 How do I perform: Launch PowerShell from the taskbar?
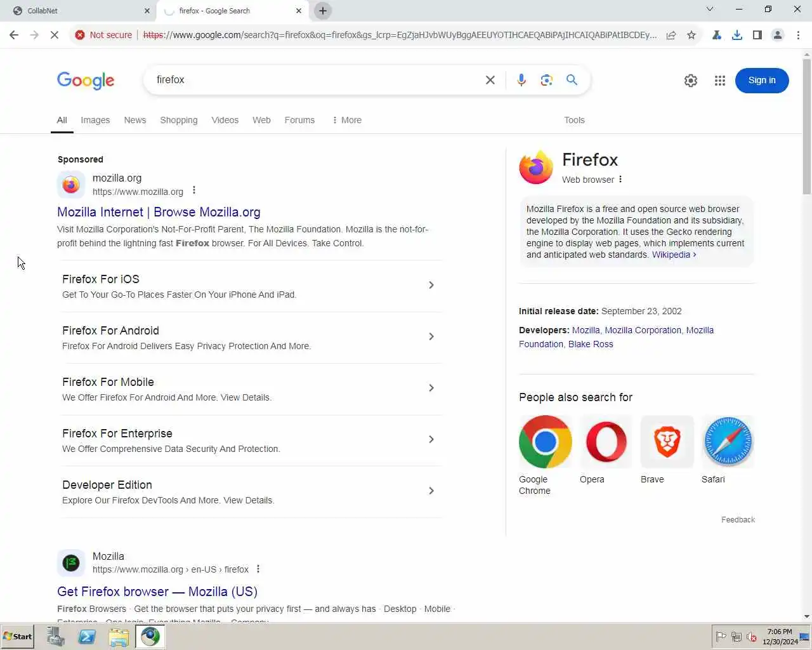pyautogui.click(x=87, y=637)
